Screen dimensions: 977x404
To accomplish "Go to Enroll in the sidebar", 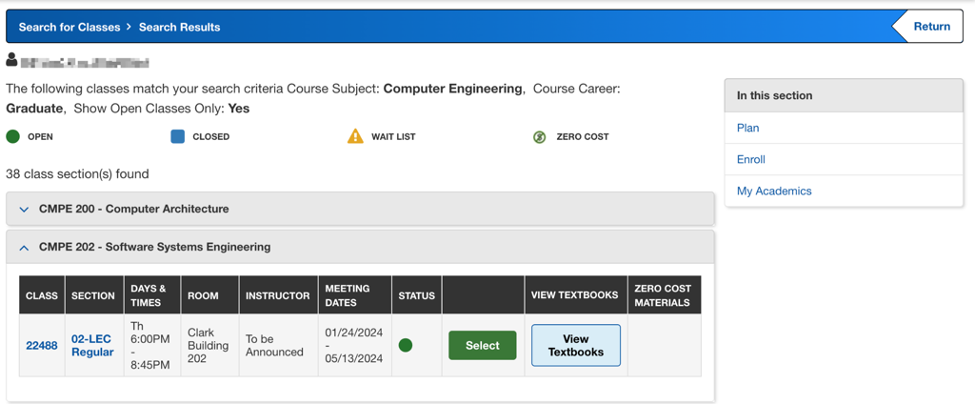I will (x=751, y=159).
